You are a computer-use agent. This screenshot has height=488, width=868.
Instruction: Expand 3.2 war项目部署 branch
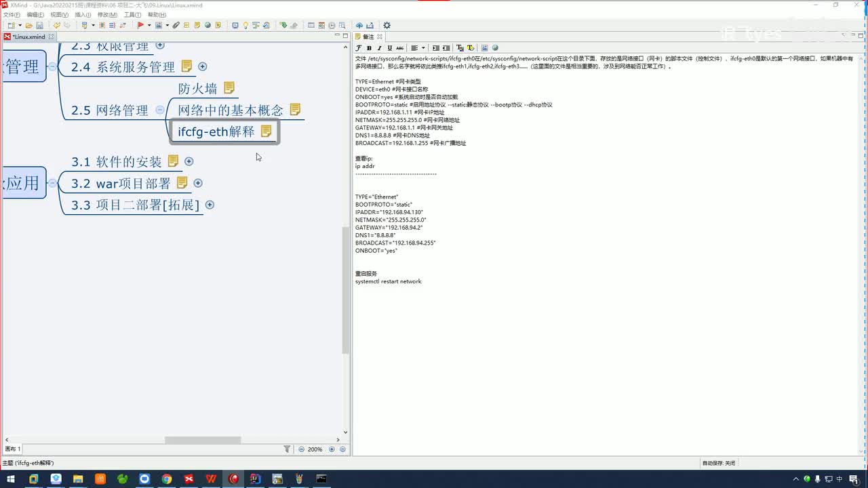[198, 183]
